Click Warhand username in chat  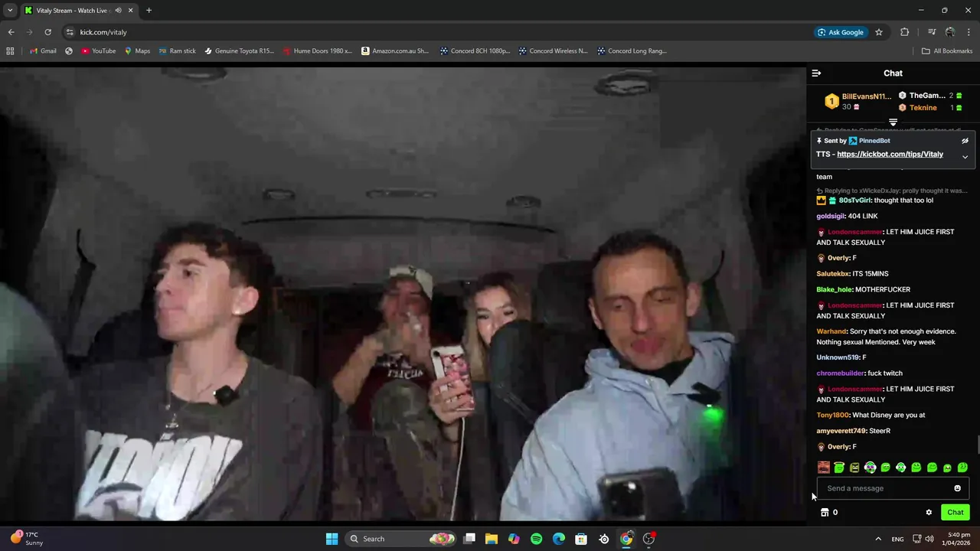click(831, 331)
